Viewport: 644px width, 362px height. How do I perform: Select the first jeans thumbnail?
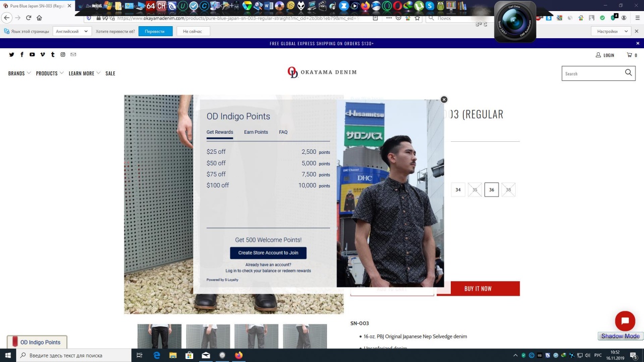point(159,336)
